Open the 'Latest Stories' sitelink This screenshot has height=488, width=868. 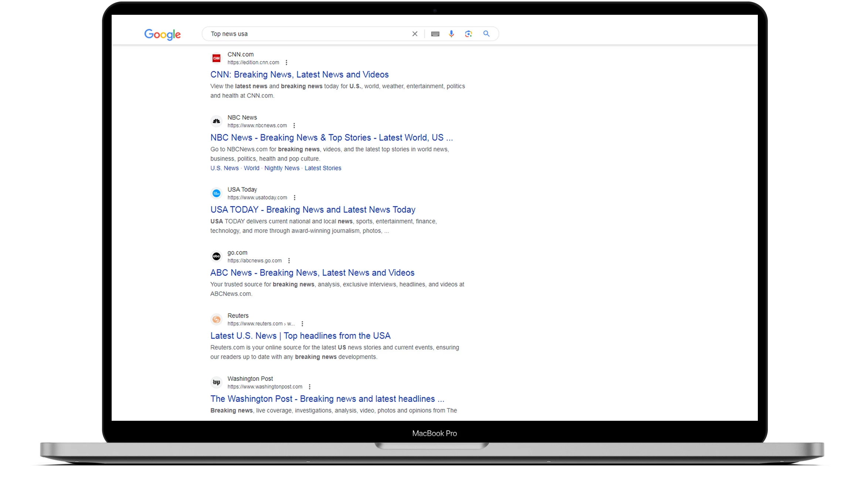pos(323,168)
